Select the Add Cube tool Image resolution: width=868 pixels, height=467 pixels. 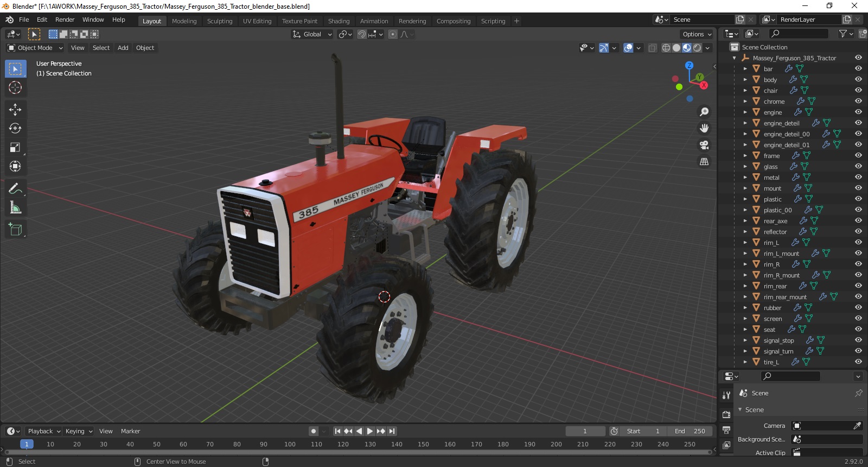tap(15, 230)
